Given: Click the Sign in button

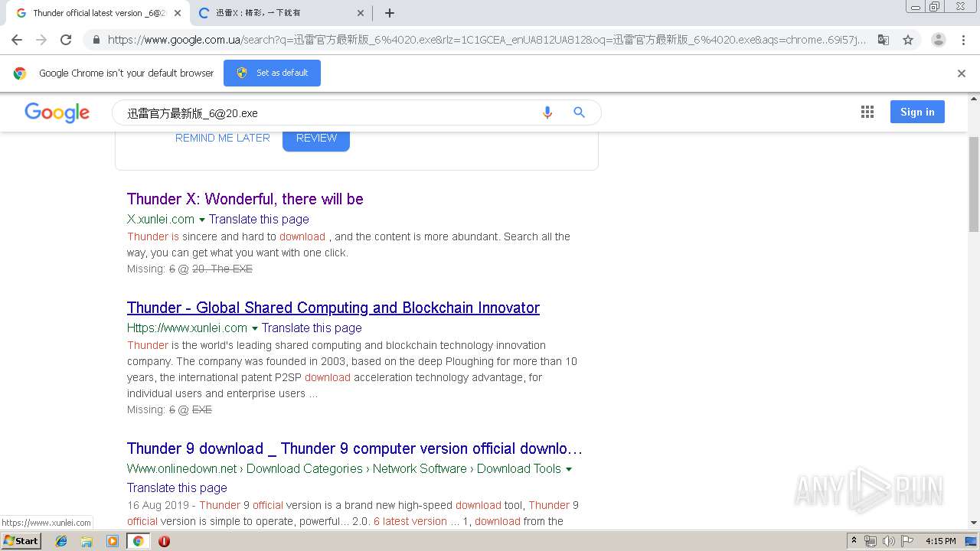Looking at the screenshot, I should pos(917,112).
